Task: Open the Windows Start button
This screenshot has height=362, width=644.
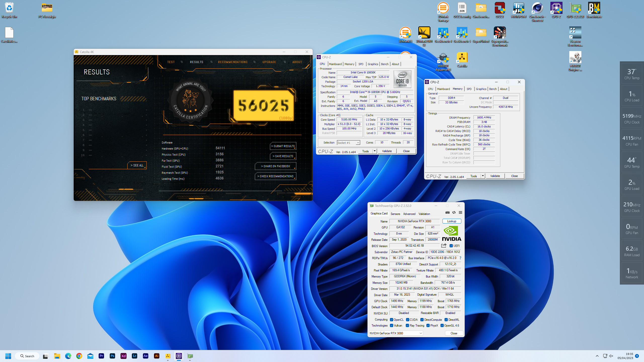Action: (8, 356)
